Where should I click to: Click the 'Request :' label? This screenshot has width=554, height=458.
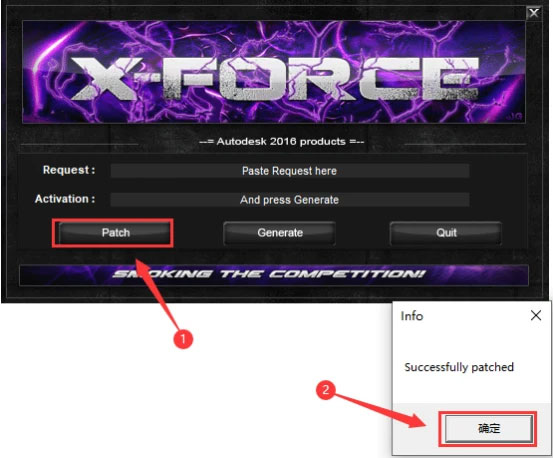coord(69,170)
